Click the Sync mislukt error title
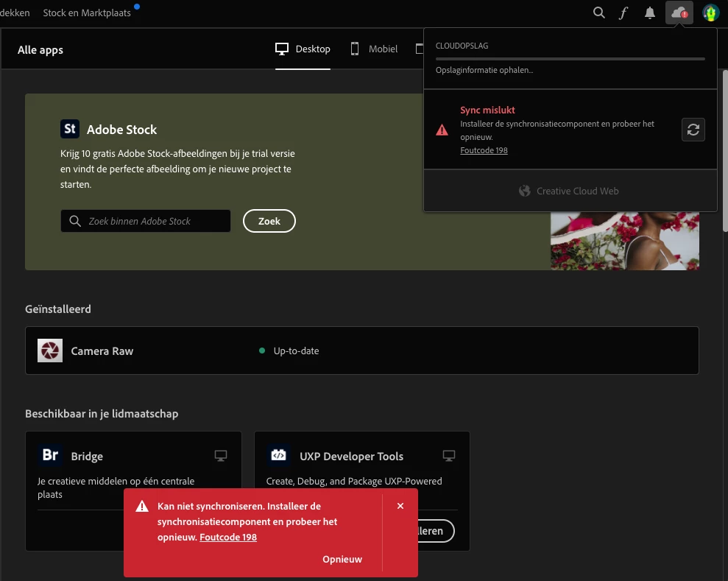 tap(487, 110)
